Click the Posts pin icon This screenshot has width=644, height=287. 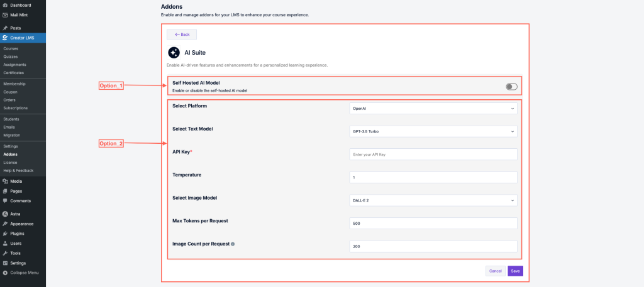pyautogui.click(x=5, y=28)
